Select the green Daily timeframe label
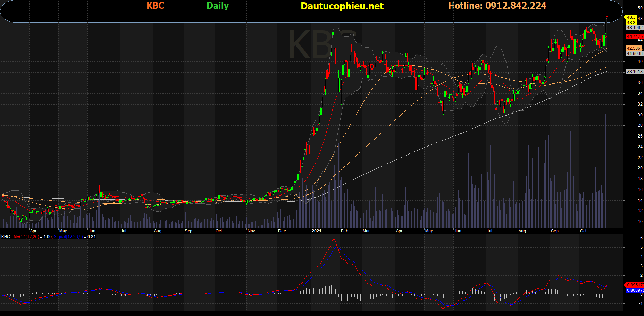644x316 pixels. [x=218, y=6]
